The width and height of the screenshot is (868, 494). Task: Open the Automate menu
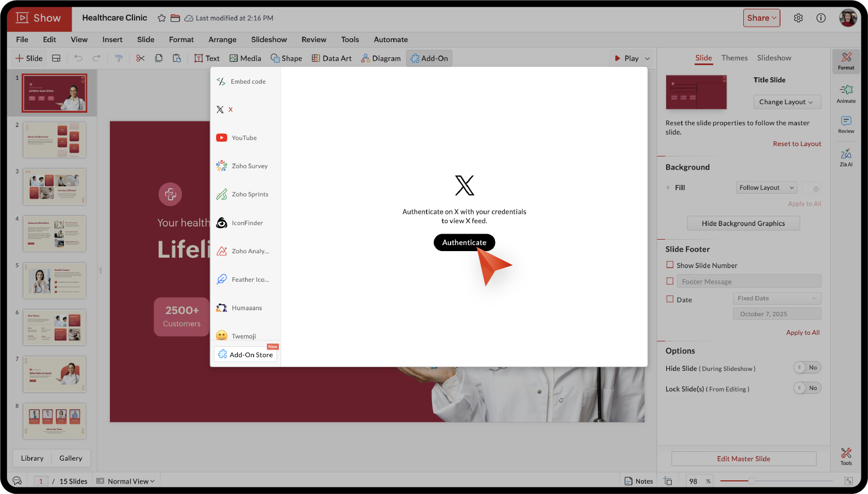pyautogui.click(x=391, y=39)
